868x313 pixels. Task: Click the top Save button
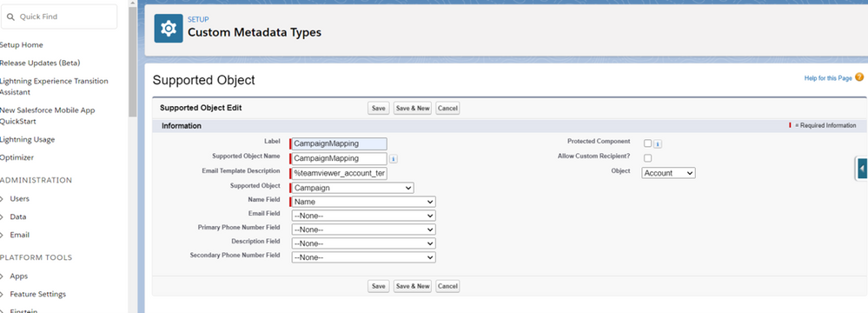(379, 108)
